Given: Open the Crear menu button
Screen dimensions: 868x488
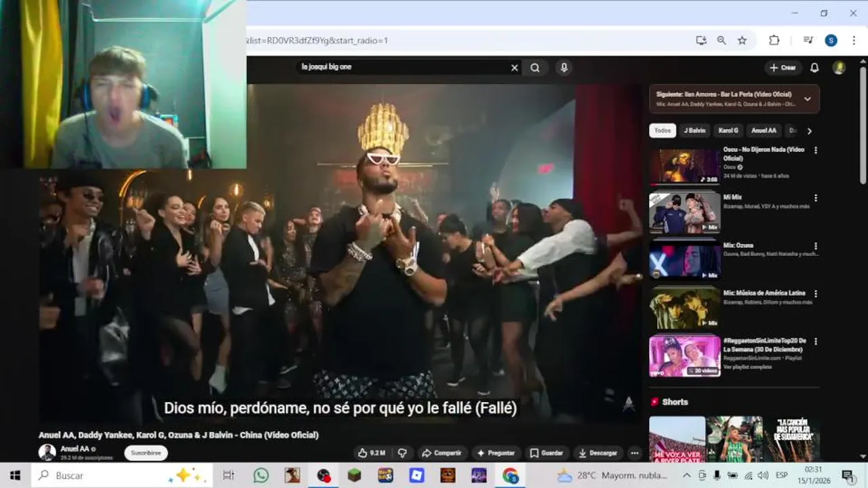Looking at the screenshot, I should tap(783, 68).
